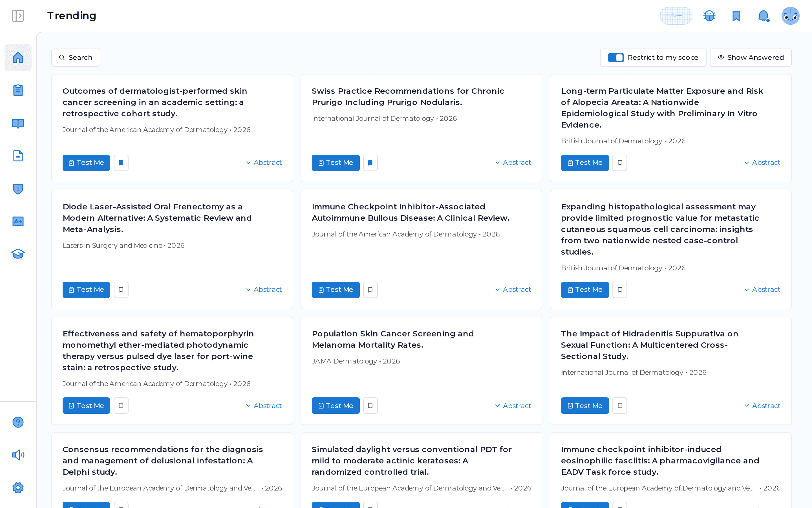This screenshot has width=812, height=508.
Task: Expand Abstract for Alopecia Areata particulate matter study
Action: pos(762,163)
